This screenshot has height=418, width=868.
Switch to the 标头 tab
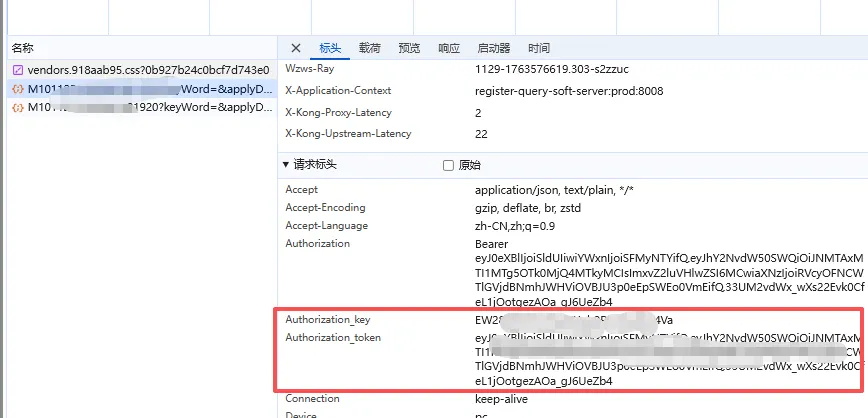point(330,48)
